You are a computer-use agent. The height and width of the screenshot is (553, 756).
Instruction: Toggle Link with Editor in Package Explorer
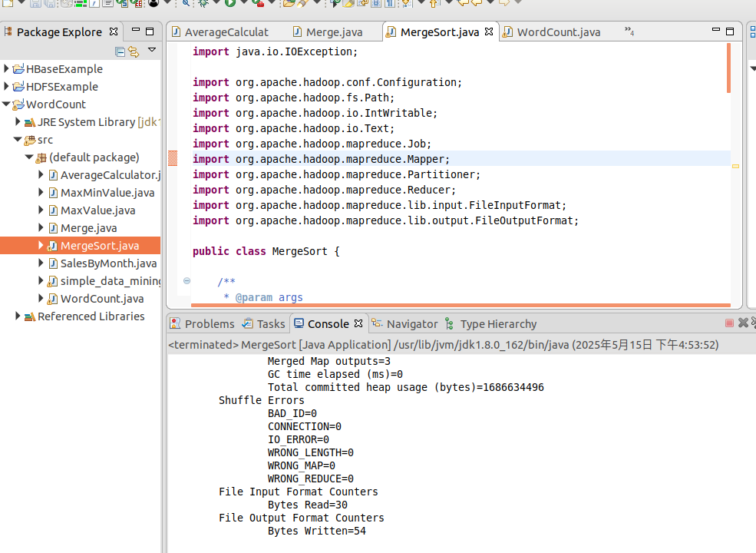coord(134,51)
